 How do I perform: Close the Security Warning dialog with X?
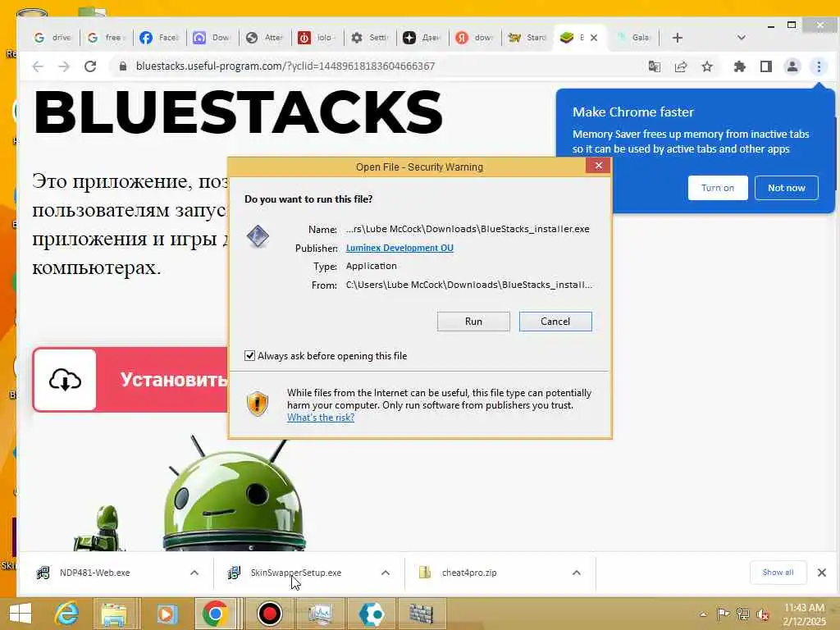pyautogui.click(x=598, y=166)
